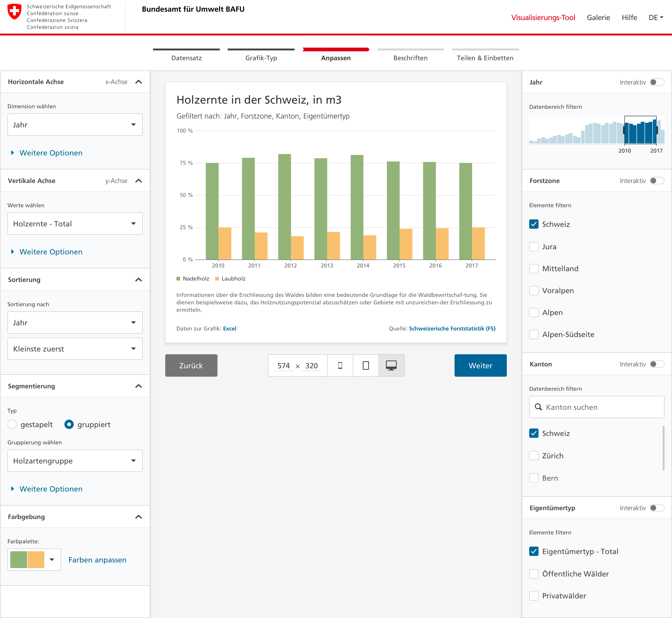
Task: Toggle the Forstzone Interaktiv switch
Action: pos(657,181)
